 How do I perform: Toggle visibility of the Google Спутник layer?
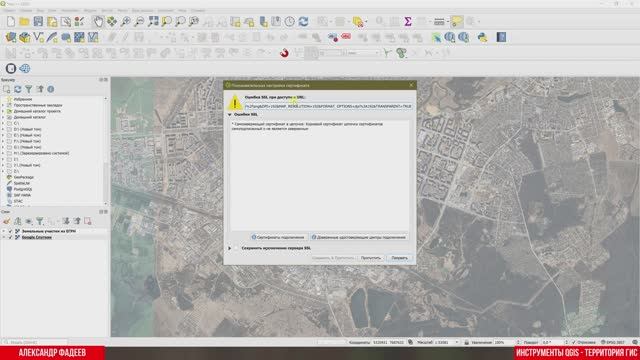coord(11,237)
